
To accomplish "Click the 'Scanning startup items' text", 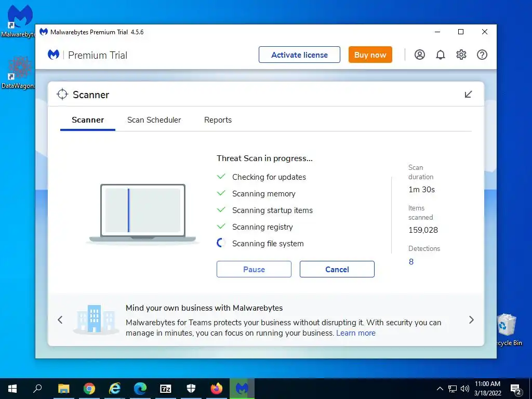I will (272, 210).
